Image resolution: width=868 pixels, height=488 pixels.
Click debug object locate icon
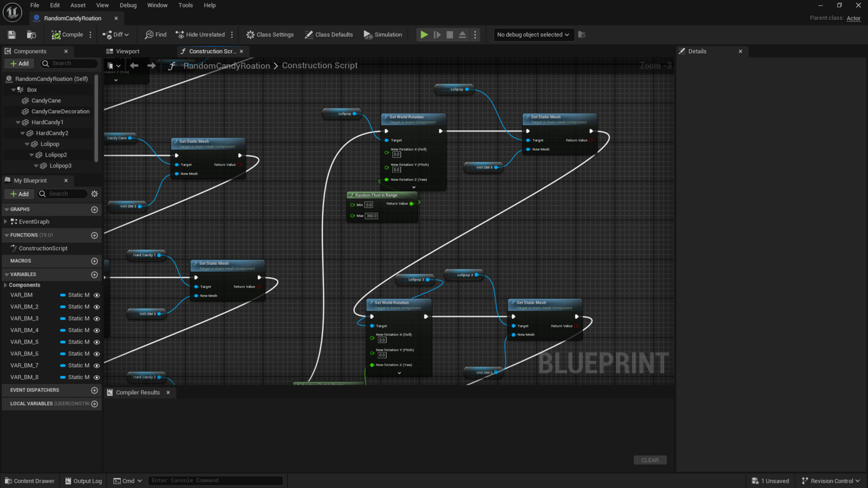pos(582,35)
